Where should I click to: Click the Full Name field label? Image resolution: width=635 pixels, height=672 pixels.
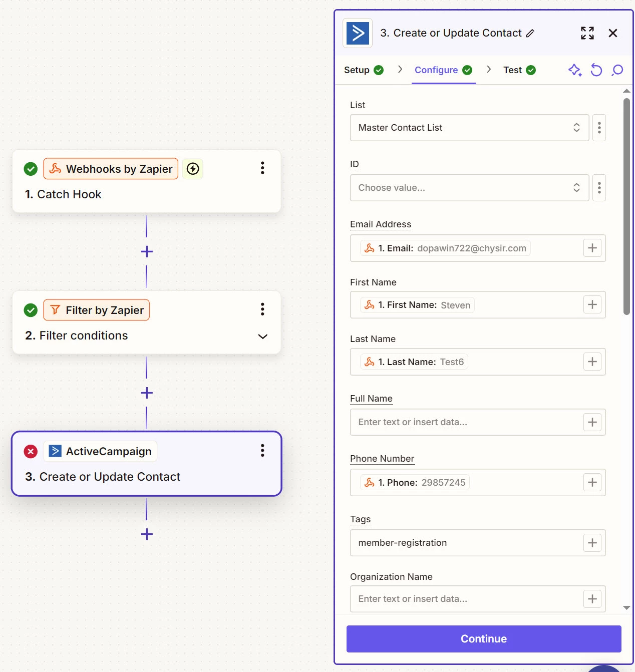click(x=371, y=399)
